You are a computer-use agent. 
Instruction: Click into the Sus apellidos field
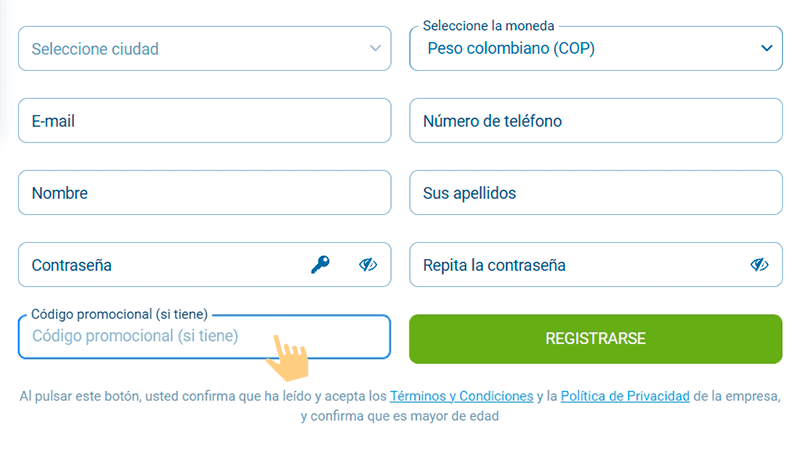click(595, 193)
